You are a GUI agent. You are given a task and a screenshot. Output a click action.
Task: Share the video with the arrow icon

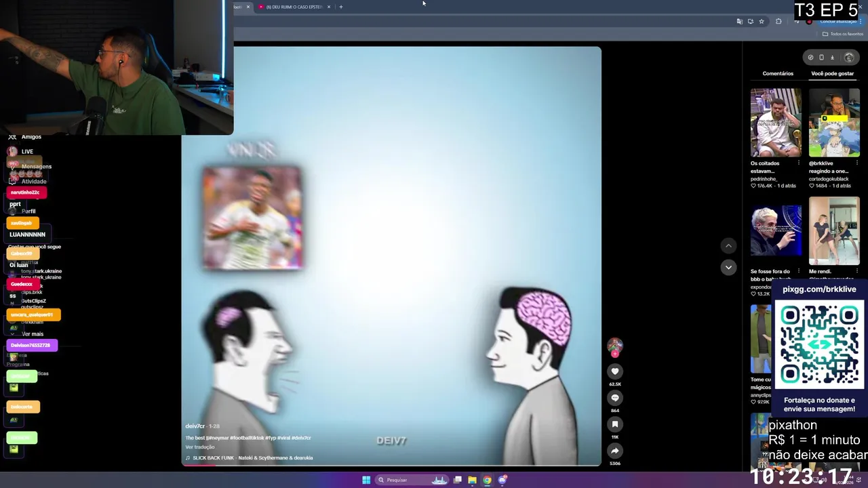point(615,451)
